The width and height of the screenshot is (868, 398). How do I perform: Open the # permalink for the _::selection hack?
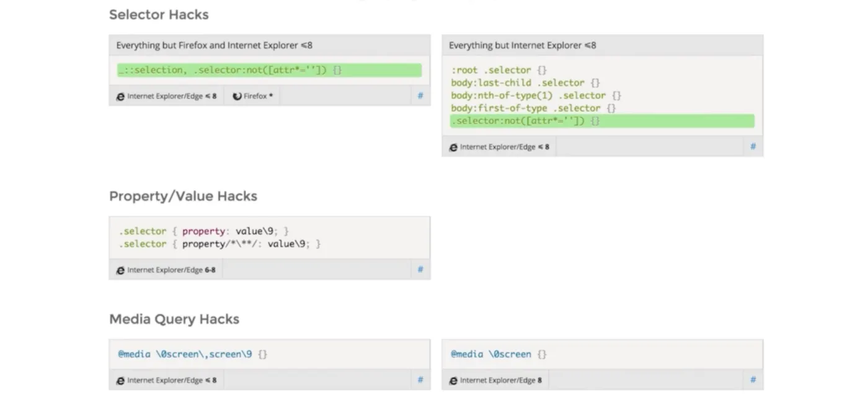(420, 96)
